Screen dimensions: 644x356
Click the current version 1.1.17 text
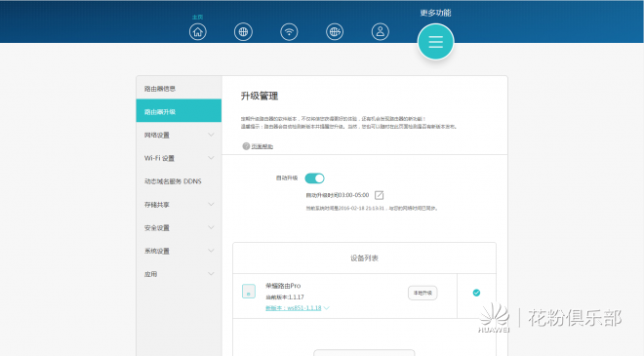(x=285, y=297)
